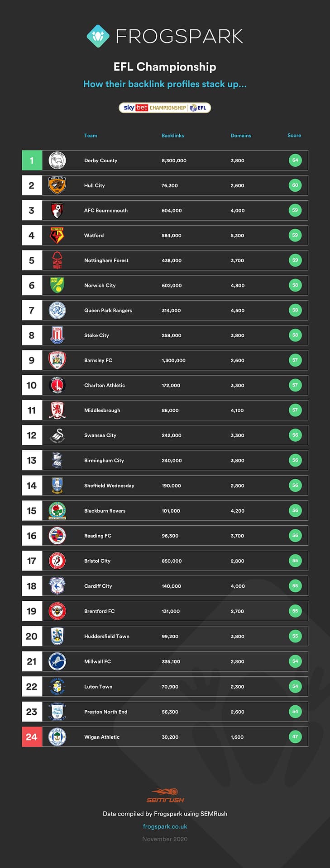Viewport: 330px width, 868px height.
Task: Open the frogspark.co.uk link
Action: tap(165, 826)
